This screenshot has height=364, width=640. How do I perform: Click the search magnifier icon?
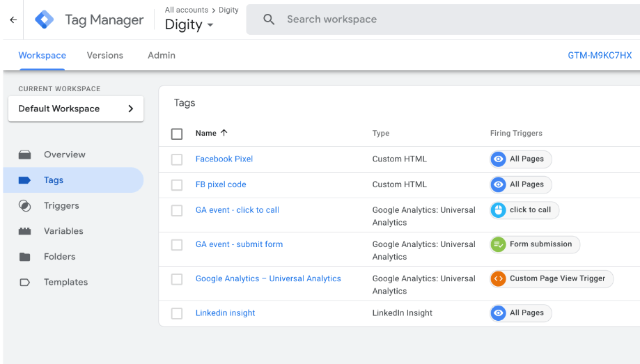coord(269,19)
